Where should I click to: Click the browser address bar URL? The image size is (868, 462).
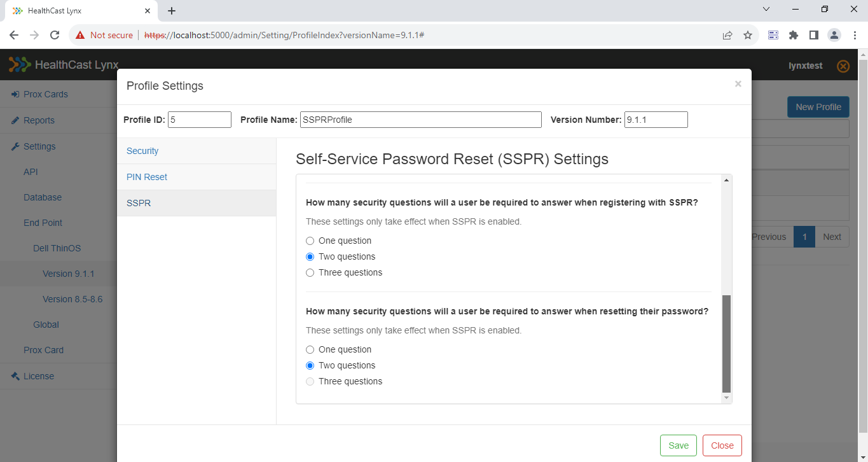[x=284, y=35]
